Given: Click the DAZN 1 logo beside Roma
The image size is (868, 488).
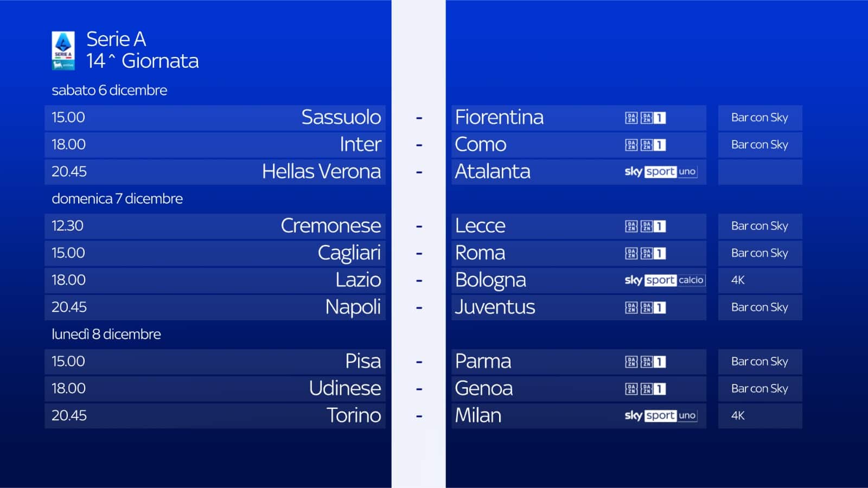Looking at the screenshot, I should pyautogui.click(x=645, y=253).
